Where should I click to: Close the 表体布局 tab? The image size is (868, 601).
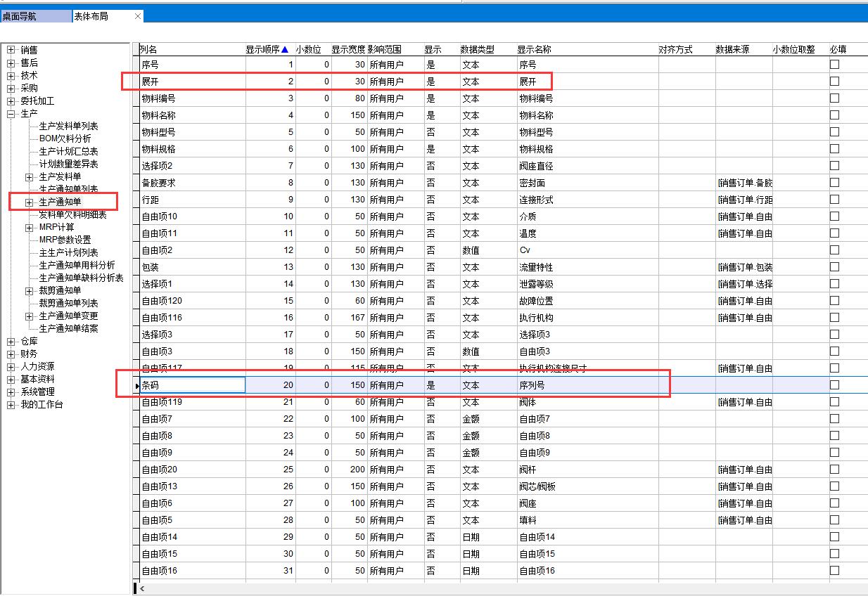click(x=138, y=16)
